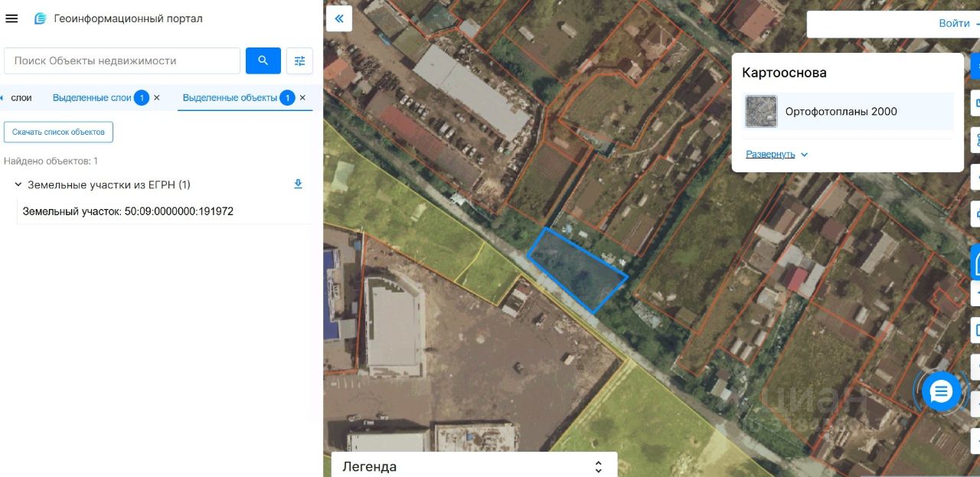
Task: Focus the Поиск Объекты недвижимости field
Action: coord(122,60)
